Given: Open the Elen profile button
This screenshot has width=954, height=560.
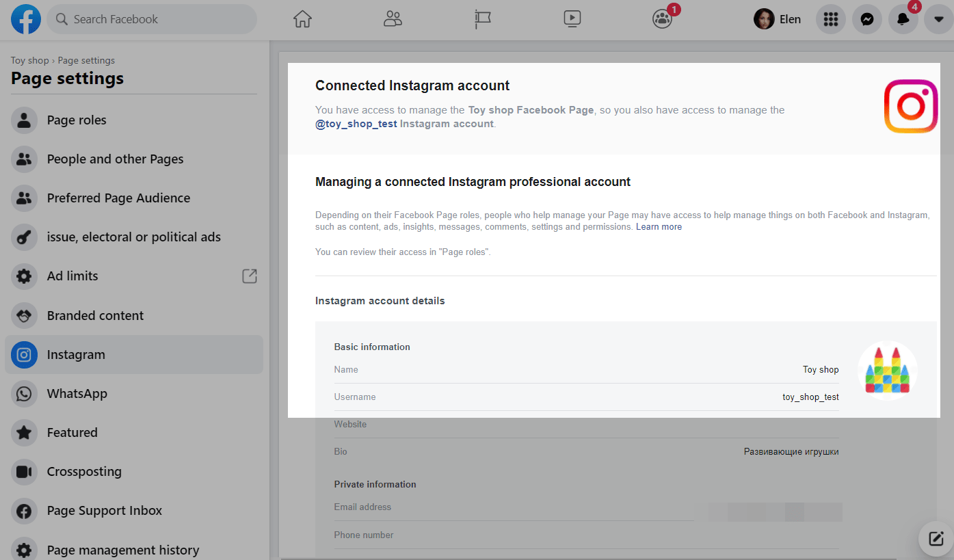Looking at the screenshot, I should coord(778,19).
